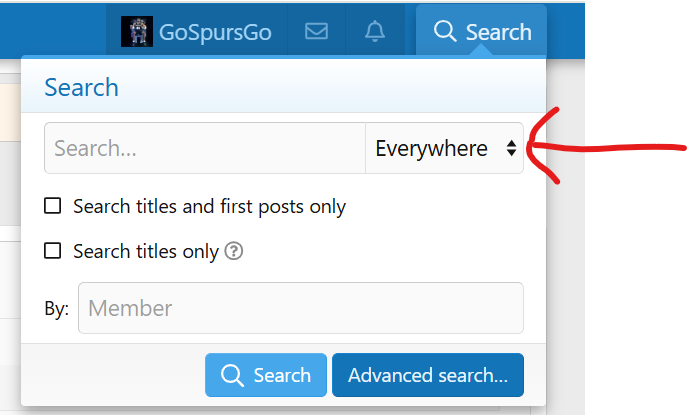The image size is (688, 415).
Task: Focus the Search... keywords field
Action: click(205, 148)
